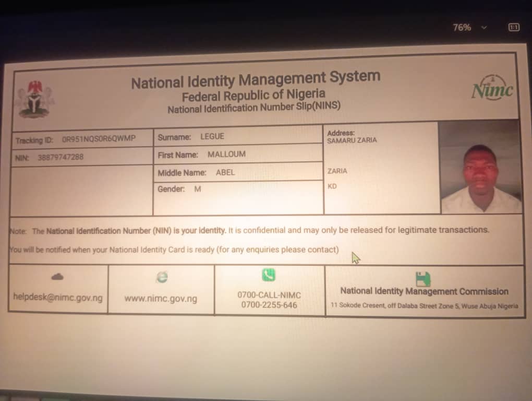Click the green floppy disk icon

point(423,278)
